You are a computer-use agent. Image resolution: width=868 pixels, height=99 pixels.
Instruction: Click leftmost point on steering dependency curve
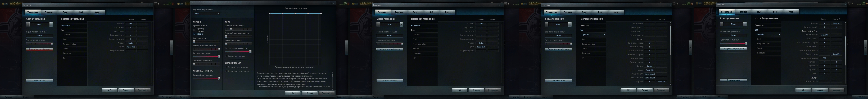270,14
